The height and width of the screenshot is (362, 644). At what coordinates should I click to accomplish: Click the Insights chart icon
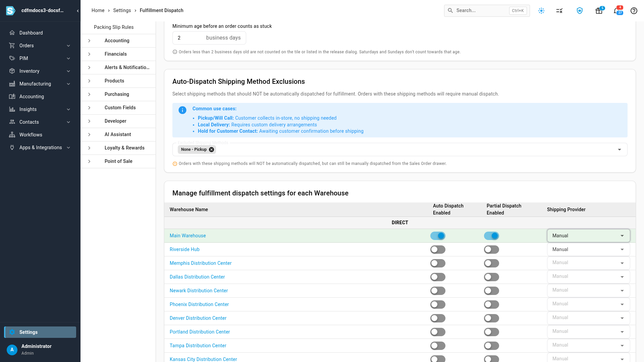click(12, 109)
